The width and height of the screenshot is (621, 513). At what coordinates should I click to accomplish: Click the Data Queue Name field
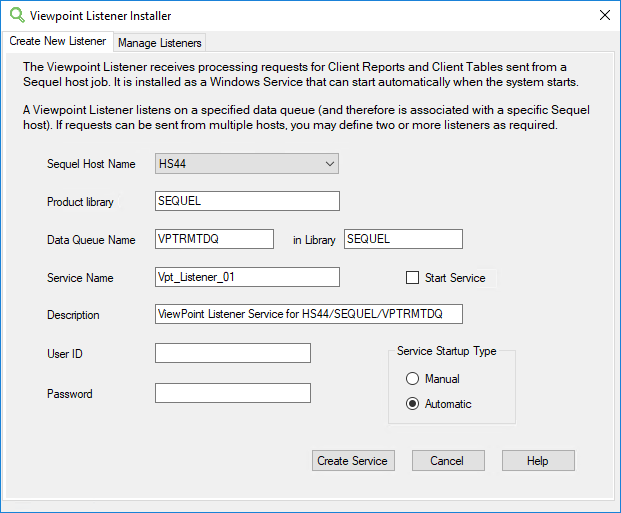tap(214, 239)
